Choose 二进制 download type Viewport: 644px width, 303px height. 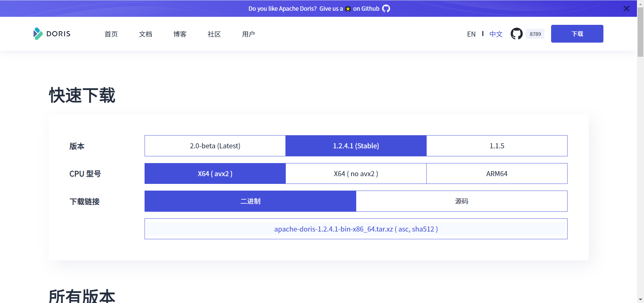tap(250, 201)
